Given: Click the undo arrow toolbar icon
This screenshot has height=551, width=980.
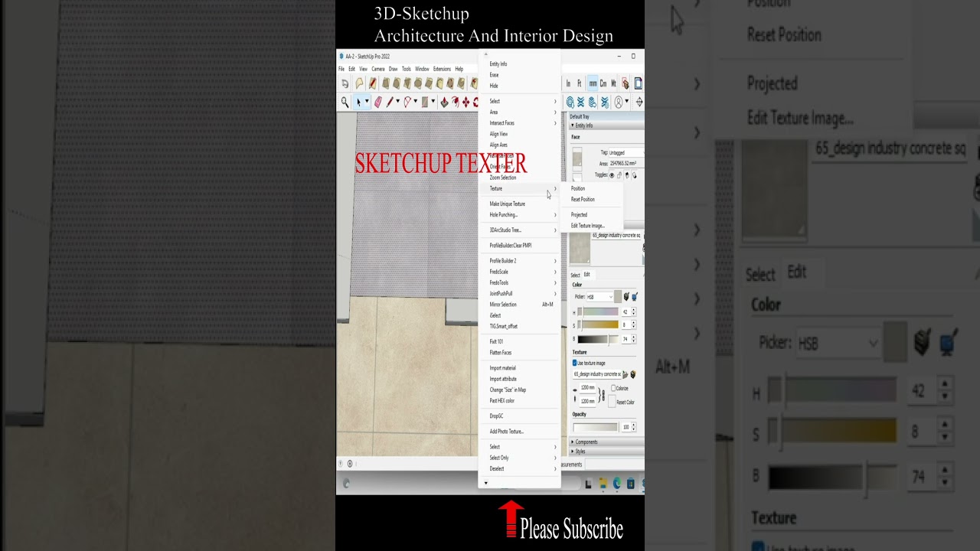Looking at the screenshot, I should (x=345, y=83).
